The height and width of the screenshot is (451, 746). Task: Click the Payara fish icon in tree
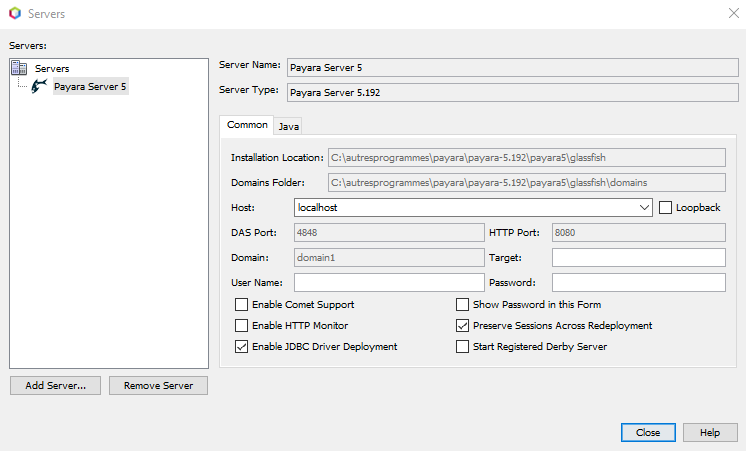pos(39,86)
